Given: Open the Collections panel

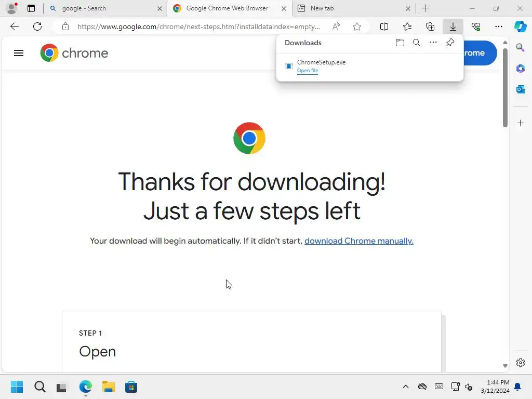Looking at the screenshot, I should click(x=430, y=26).
